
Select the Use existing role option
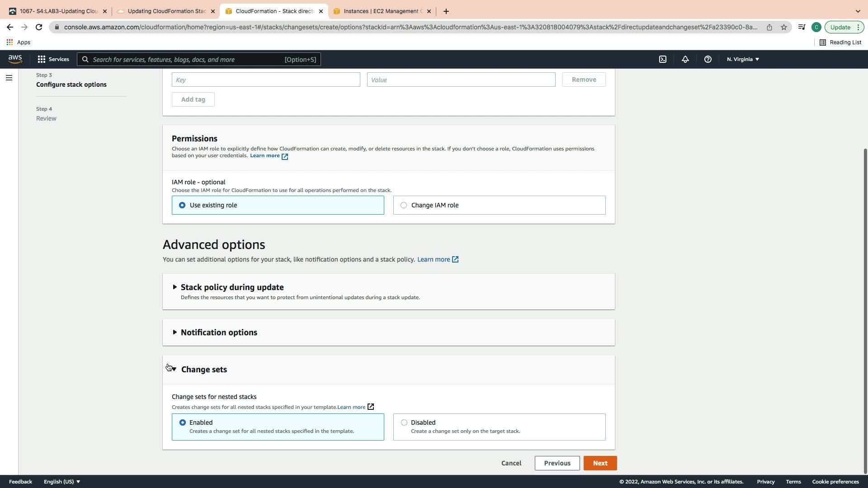tap(182, 205)
